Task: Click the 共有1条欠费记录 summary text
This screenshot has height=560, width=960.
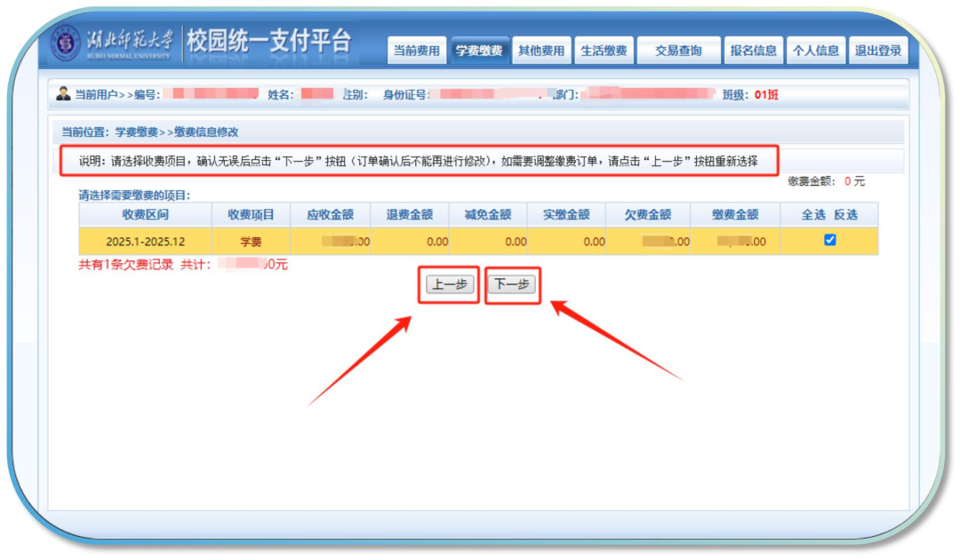Action: [x=125, y=264]
